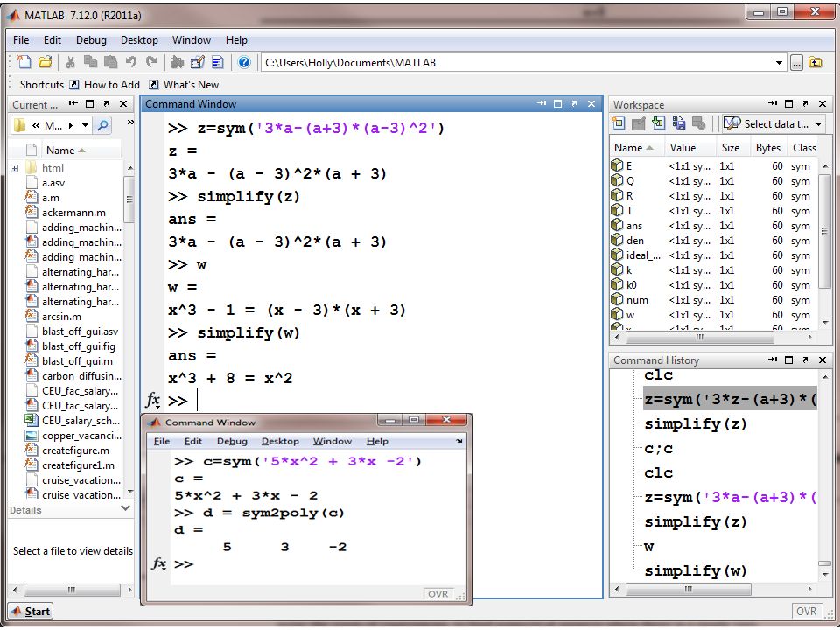Click the Open file toolbar icon
Image resolution: width=840 pixels, height=630 pixels.
click(45, 62)
